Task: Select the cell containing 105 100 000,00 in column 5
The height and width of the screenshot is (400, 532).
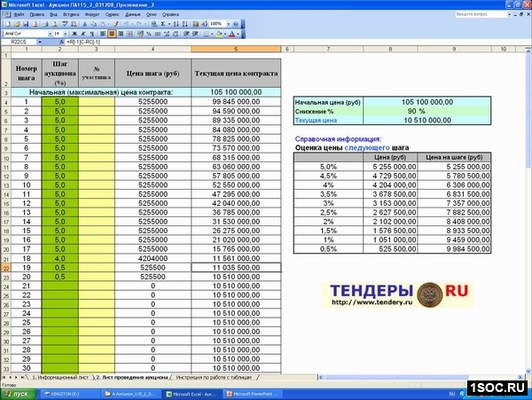Action: [x=236, y=92]
